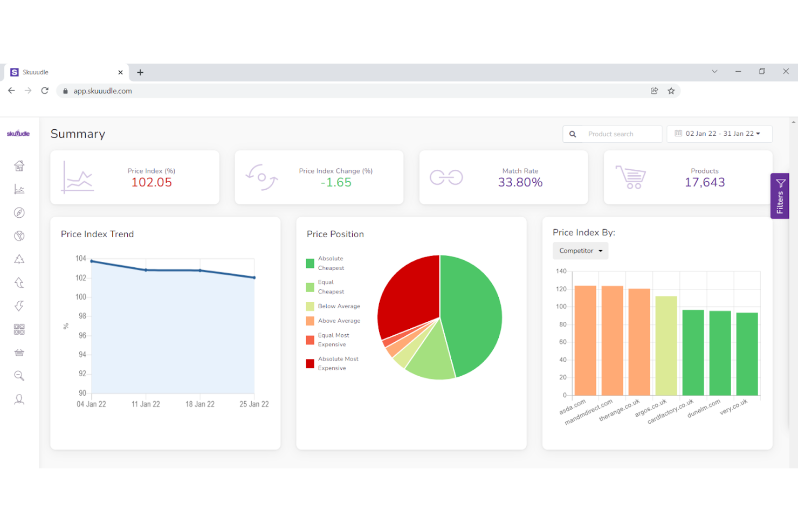The height and width of the screenshot is (532, 798).
Task: Select the price trend chart icon in sidebar
Action: pyautogui.click(x=19, y=189)
